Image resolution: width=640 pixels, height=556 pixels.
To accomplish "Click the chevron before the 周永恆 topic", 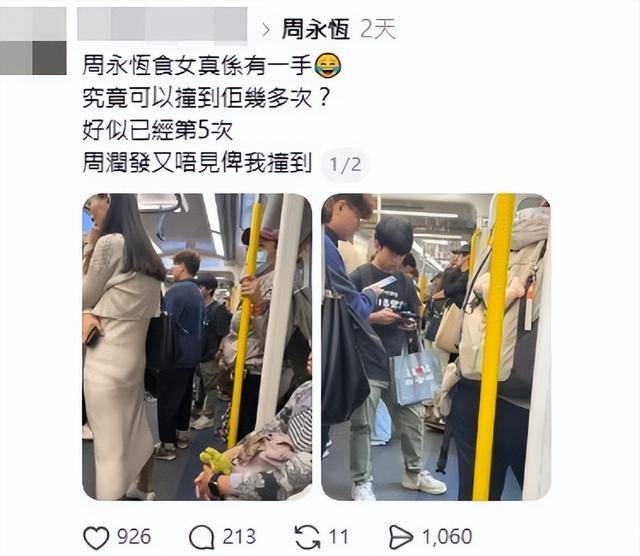I will [x=266, y=30].
